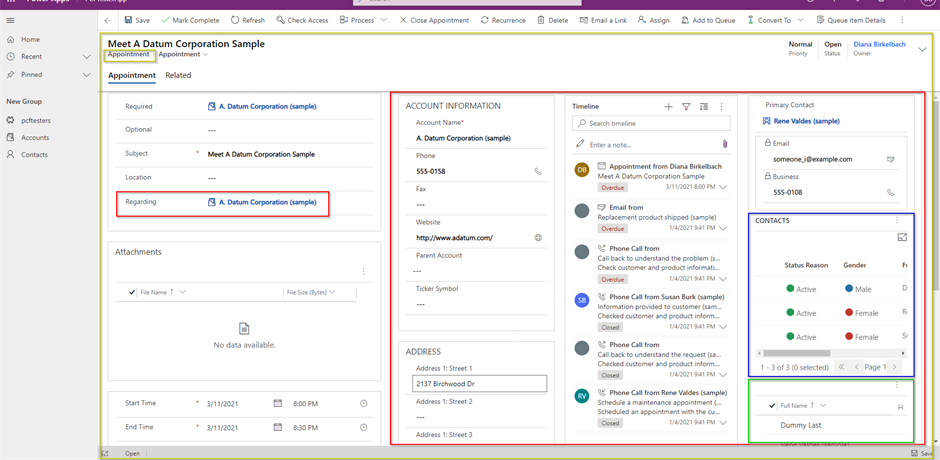Toggle select all in Attachments grid
Image resolution: width=940 pixels, height=460 pixels.
(132, 292)
